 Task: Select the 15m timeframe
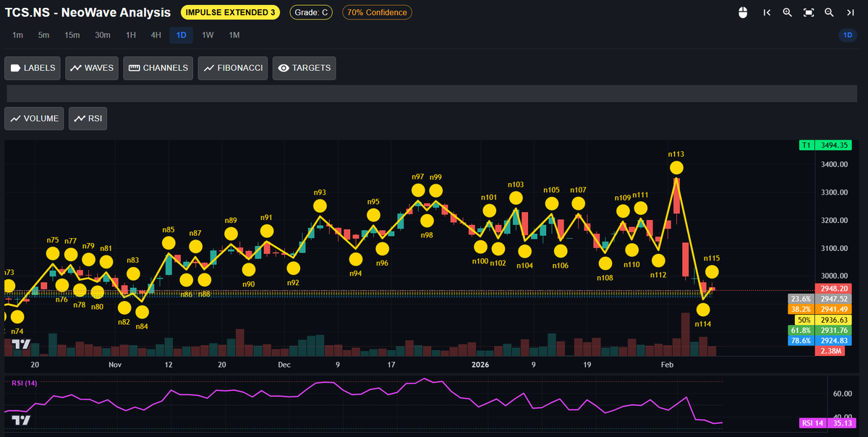(72, 35)
